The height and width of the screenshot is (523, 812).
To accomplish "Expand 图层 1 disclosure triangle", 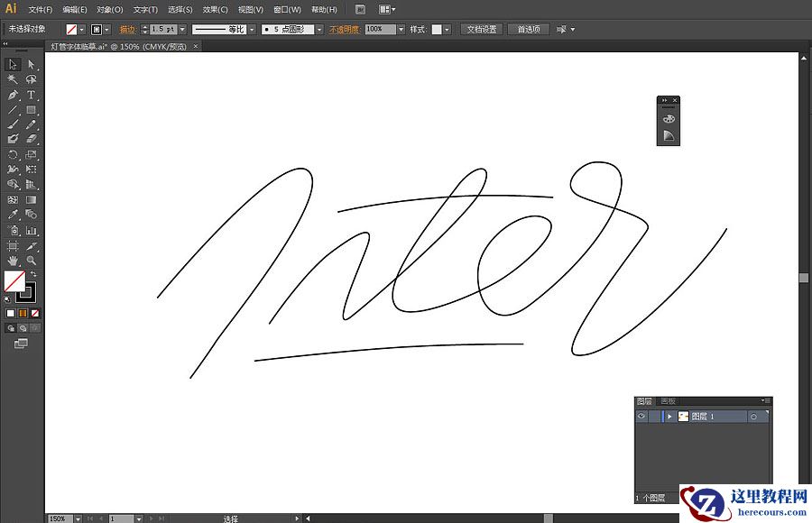I will (669, 417).
